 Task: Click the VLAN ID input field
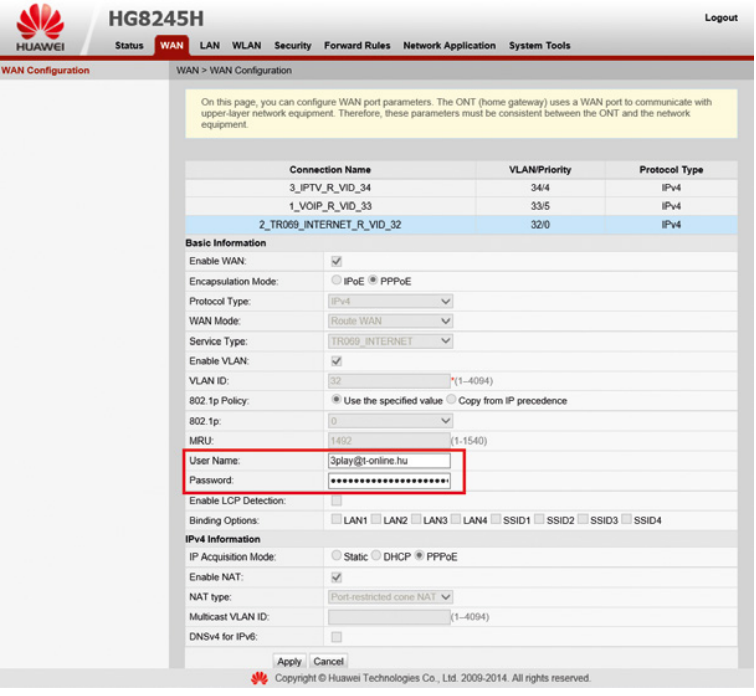tap(389, 381)
